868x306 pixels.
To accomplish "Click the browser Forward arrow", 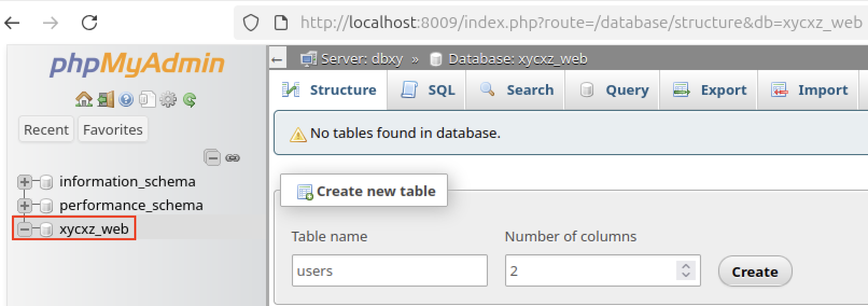I will point(51,23).
